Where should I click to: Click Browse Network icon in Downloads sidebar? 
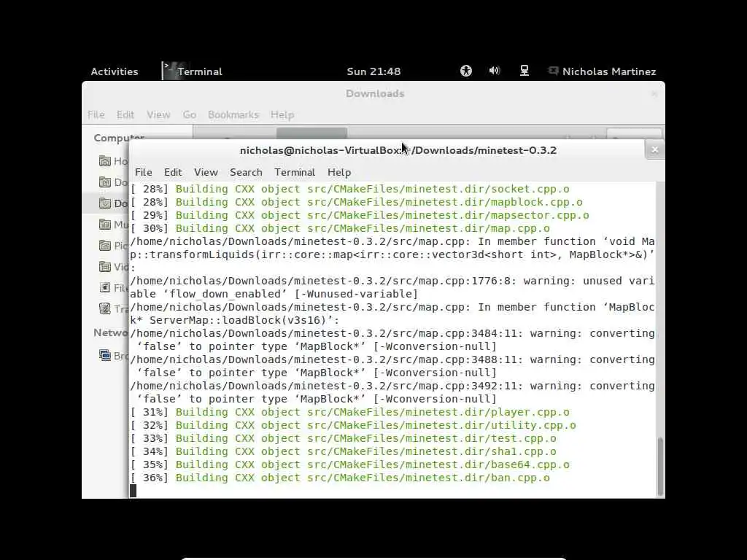tap(105, 355)
